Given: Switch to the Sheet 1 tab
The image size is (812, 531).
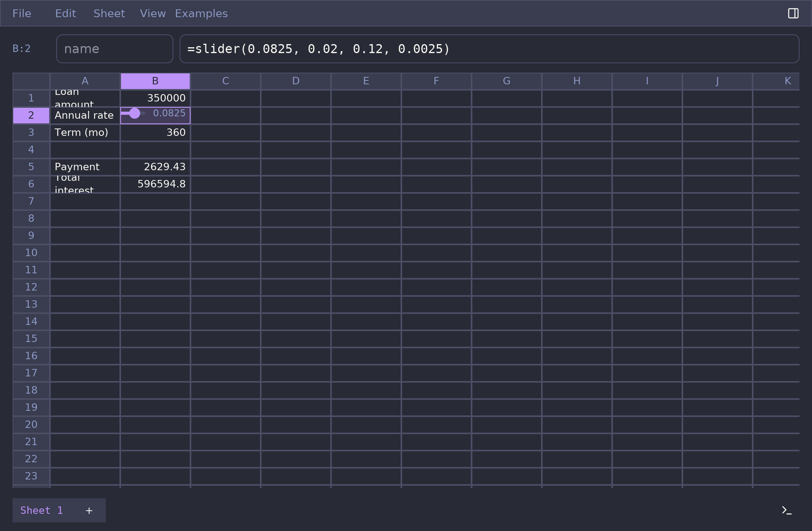Looking at the screenshot, I should [42, 510].
